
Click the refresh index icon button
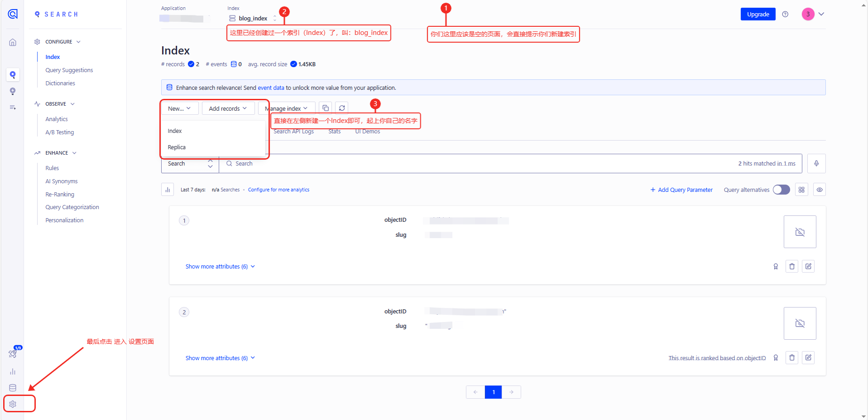coord(342,108)
